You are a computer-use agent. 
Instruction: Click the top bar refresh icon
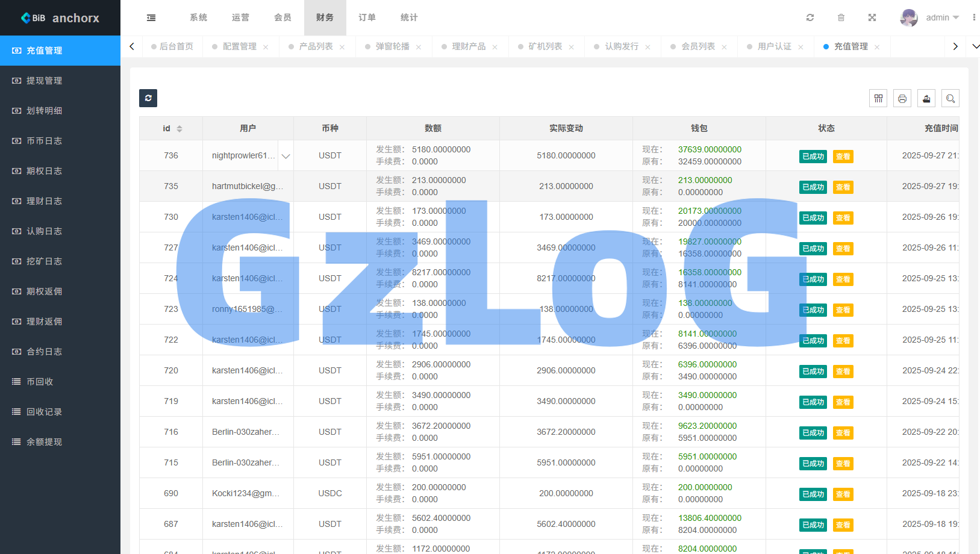tap(810, 17)
